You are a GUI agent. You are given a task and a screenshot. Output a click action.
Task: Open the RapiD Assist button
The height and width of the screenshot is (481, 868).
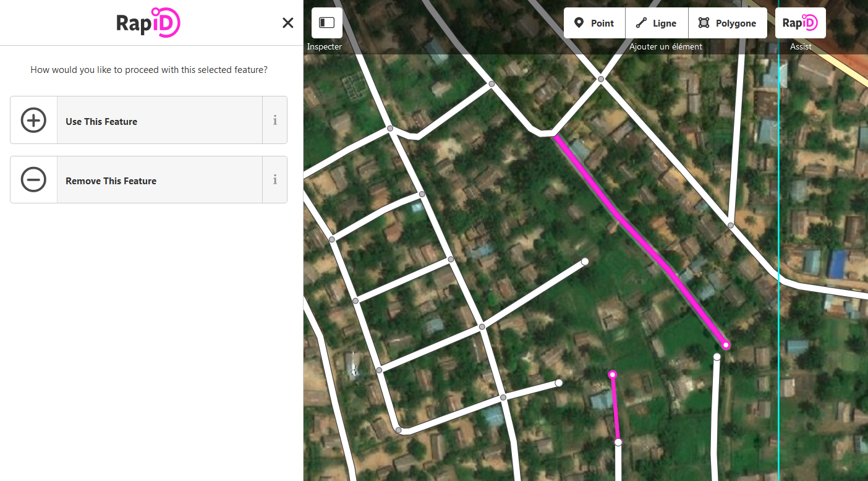[800, 23]
